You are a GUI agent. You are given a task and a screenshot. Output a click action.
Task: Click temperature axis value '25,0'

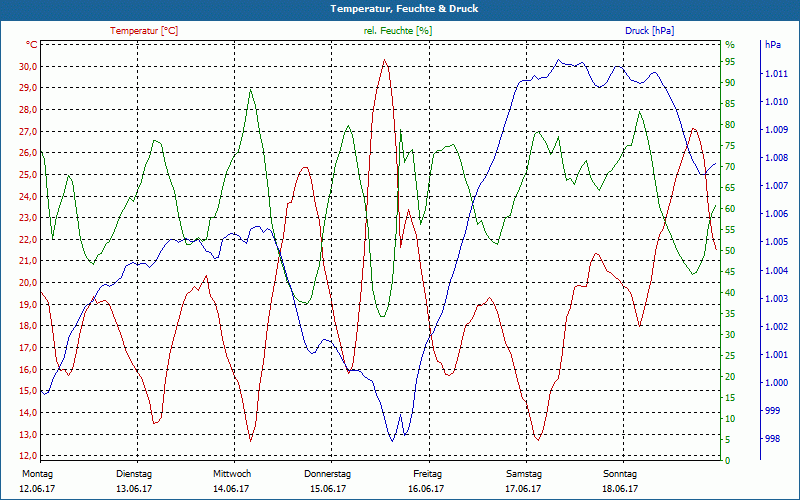tap(28, 175)
